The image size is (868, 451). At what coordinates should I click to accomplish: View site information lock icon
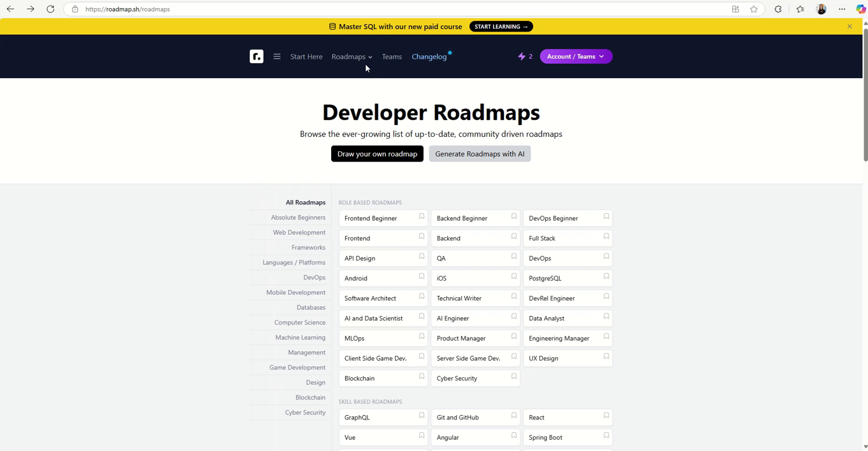pos(75,9)
